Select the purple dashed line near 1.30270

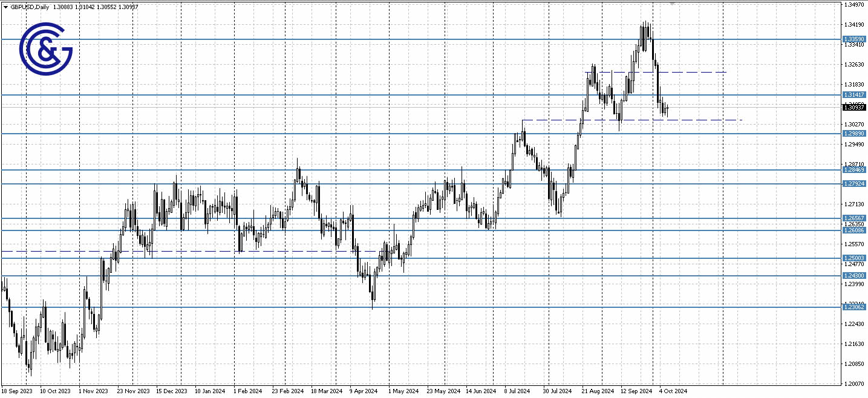coord(665,120)
